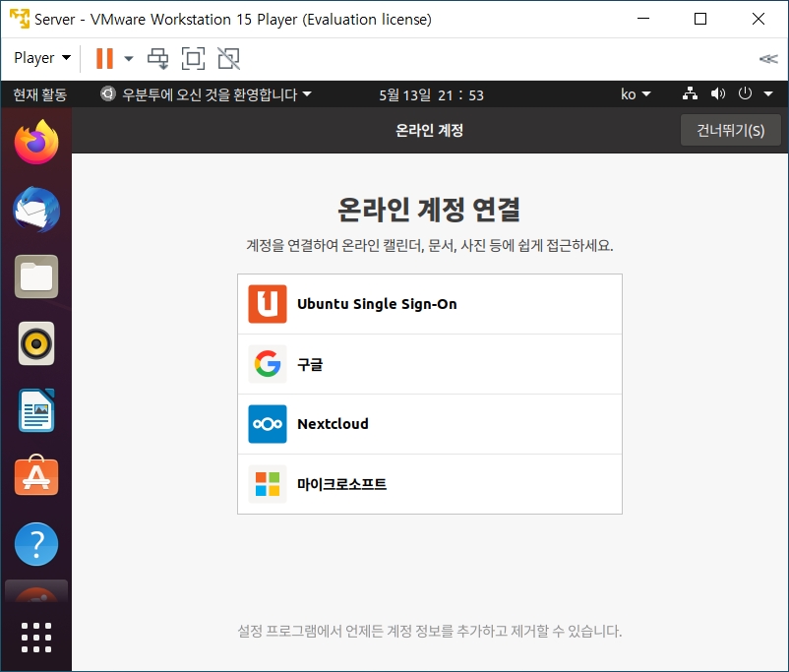
Task: Open Ubuntu Software from the dock
Action: coord(36,476)
